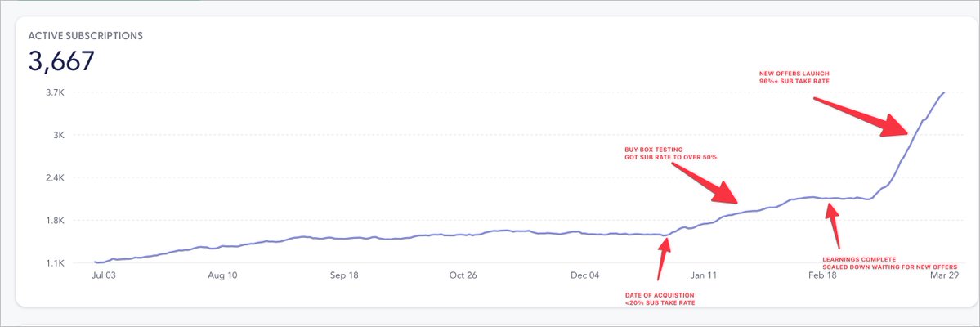Click the Jan 11 date label
The height and width of the screenshot is (327, 980).
coord(704,275)
